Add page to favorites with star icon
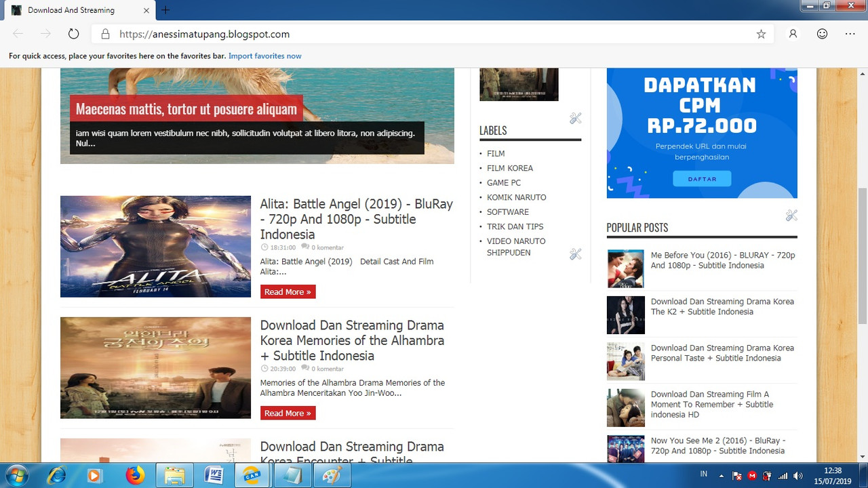This screenshot has width=868, height=488. 761,34
